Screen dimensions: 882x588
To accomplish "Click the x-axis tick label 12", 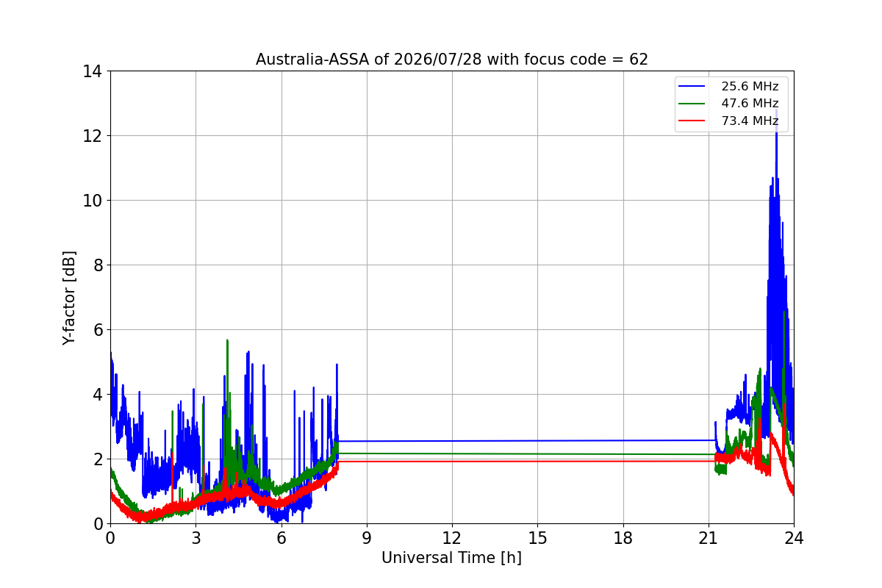I will (x=452, y=538).
